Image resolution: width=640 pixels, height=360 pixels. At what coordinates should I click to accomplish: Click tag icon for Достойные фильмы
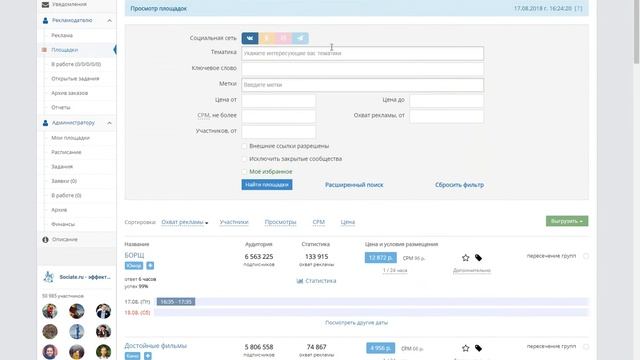(478, 348)
